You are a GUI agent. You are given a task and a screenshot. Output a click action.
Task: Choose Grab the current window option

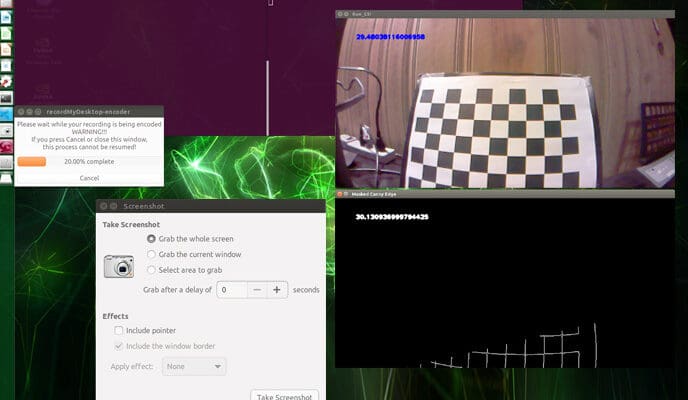151,254
